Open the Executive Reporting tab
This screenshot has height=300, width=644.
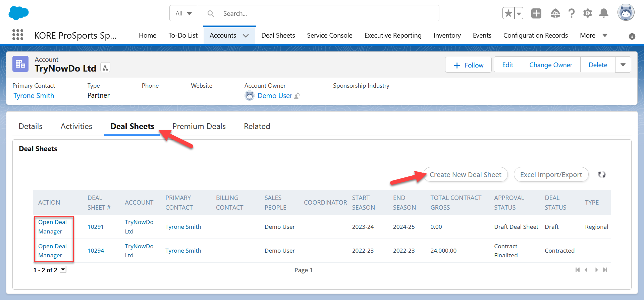point(393,35)
